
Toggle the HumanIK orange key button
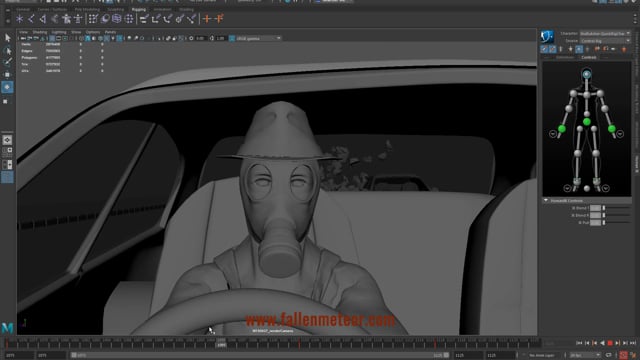point(623,49)
